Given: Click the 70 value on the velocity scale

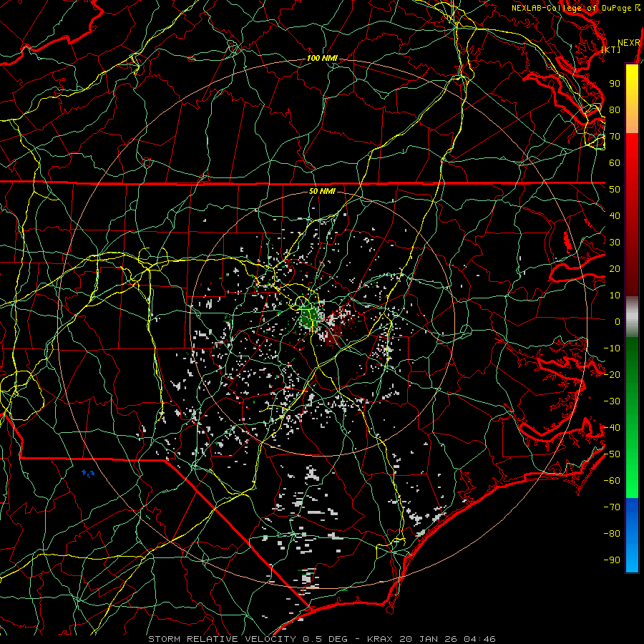Looking at the screenshot, I should coord(615,137).
